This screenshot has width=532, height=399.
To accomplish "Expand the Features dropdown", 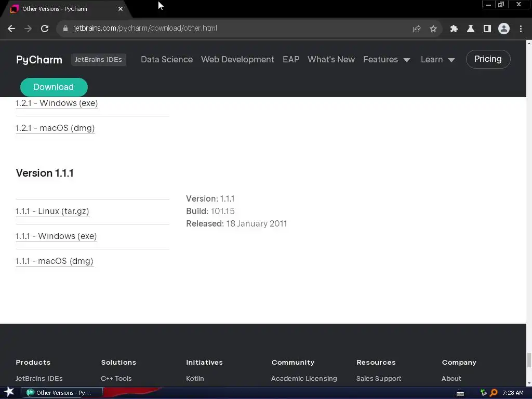I will click(x=387, y=59).
